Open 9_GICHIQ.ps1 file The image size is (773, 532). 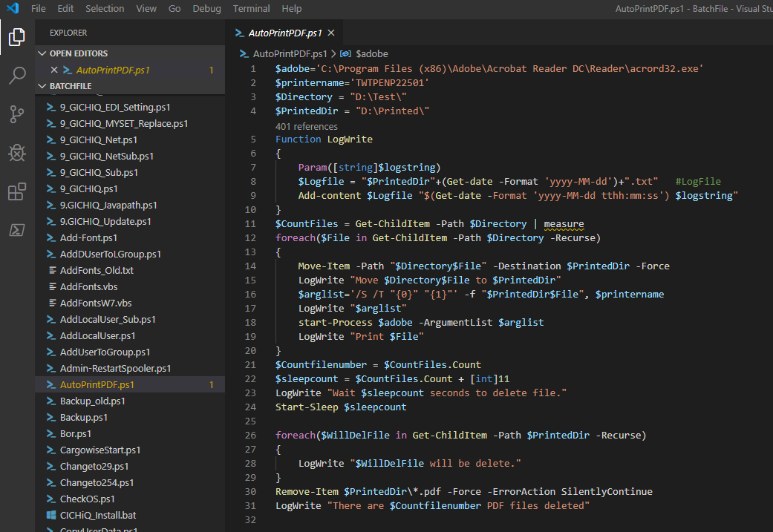130,188
